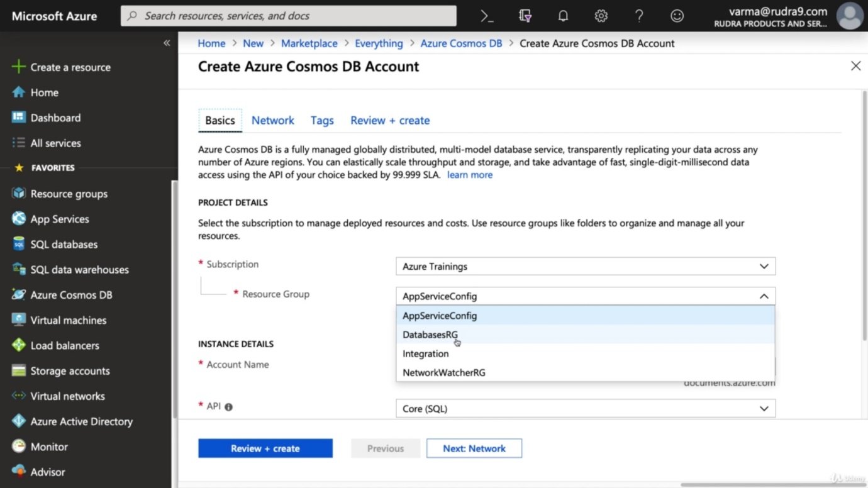
Task: Click the Resource groups cube icon
Action: [19, 194]
